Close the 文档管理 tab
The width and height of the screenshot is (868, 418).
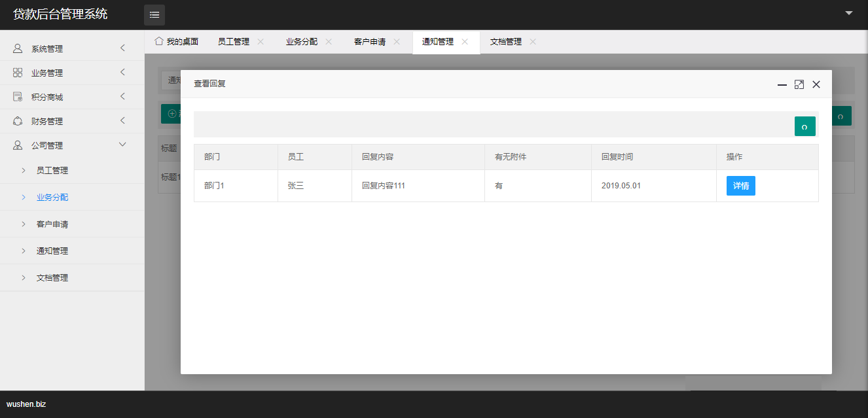(x=533, y=42)
